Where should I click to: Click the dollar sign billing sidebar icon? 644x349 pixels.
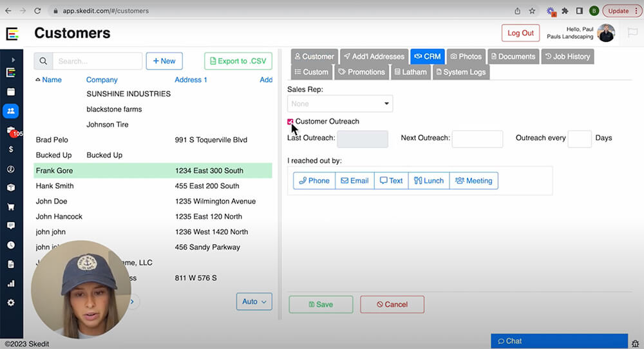11,149
